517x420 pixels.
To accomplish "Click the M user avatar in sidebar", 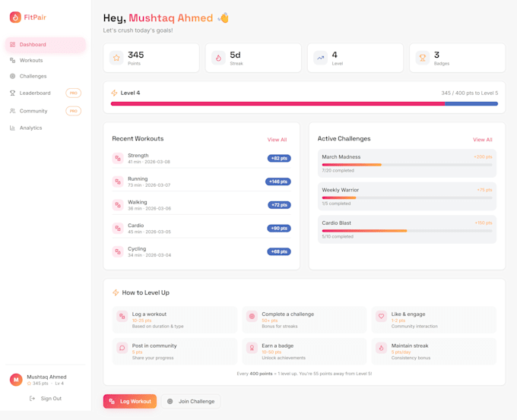I will point(16,380).
